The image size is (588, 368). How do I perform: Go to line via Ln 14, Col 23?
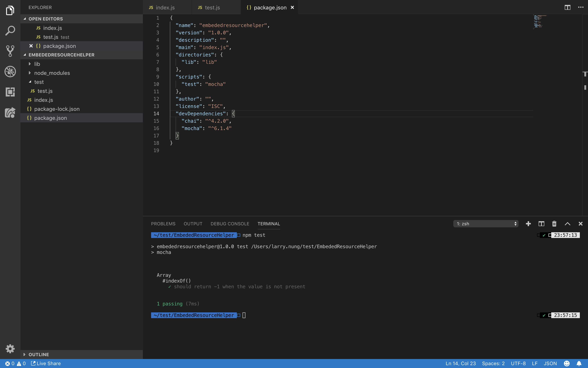pos(461,363)
